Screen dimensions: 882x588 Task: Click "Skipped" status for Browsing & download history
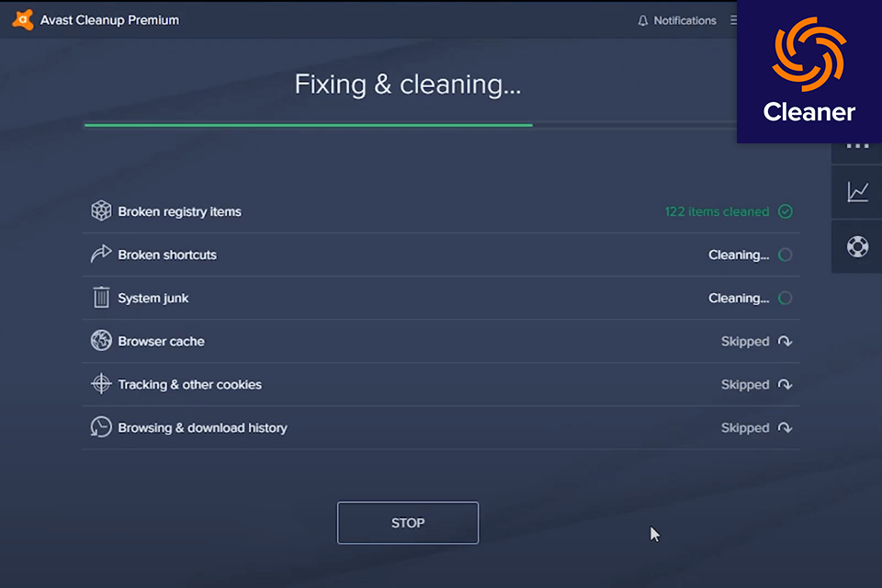click(x=745, y=428)
